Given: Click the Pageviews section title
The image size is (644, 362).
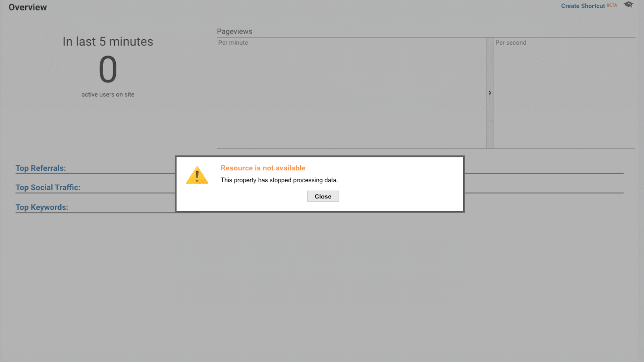Looking at the screenshot, I should pyautogui.click(x=234, y=31).
